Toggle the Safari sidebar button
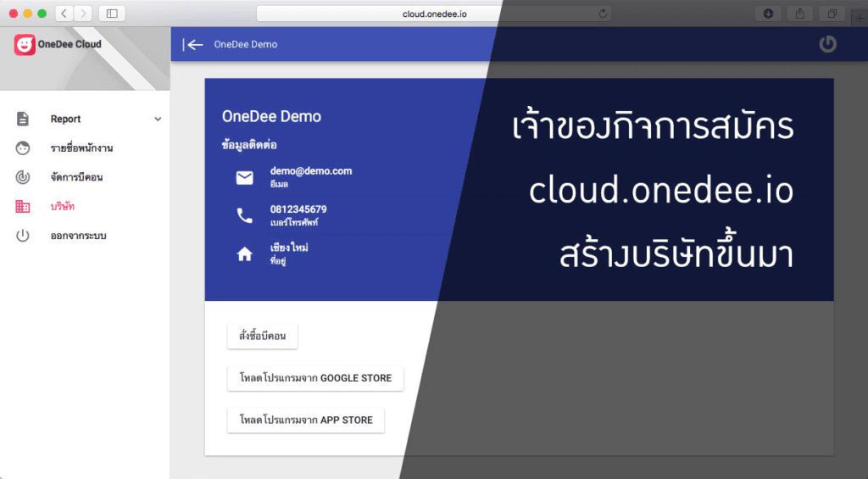Image resolution: width=868 pixels, height=479 pixels. [x=112, y=14]
